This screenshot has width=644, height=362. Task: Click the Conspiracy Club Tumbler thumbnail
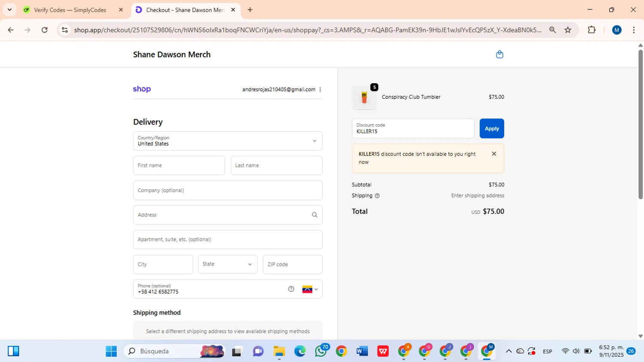(x=364, y=97)
